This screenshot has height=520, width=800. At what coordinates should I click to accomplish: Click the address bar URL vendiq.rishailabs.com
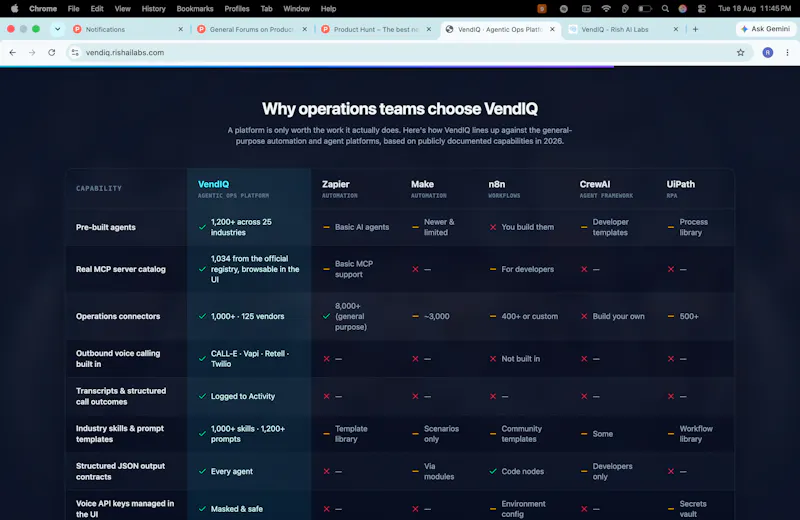click(x=125, y=52)
